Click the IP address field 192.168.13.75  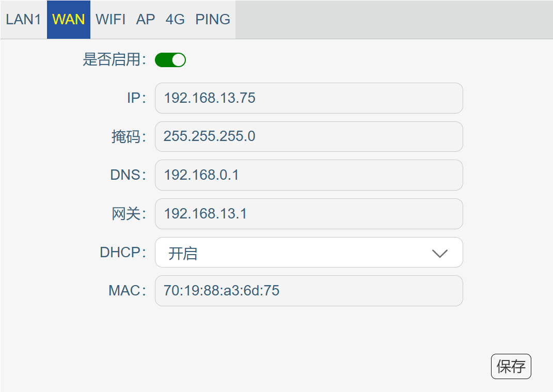coord(309,98)
